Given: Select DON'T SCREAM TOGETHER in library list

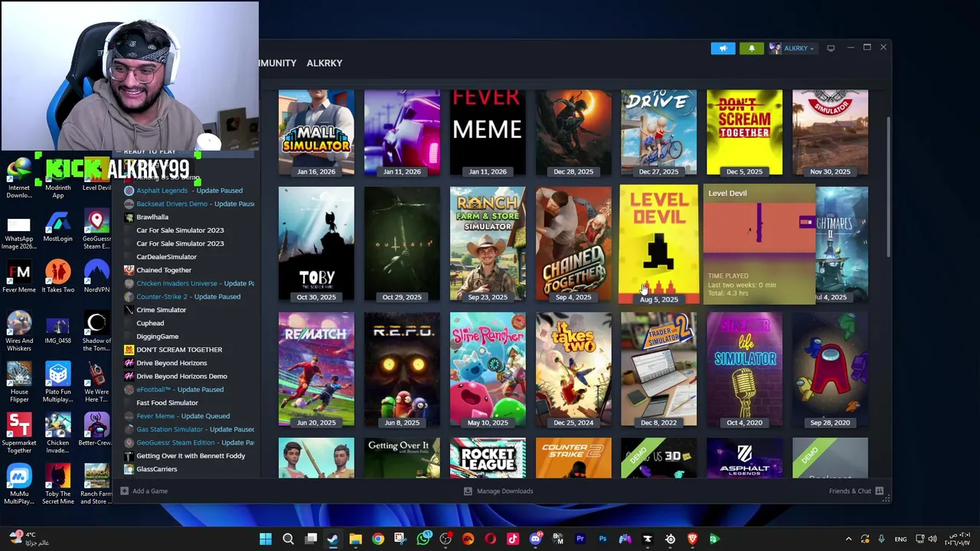Looking at the screenshot, I should 178,350.
